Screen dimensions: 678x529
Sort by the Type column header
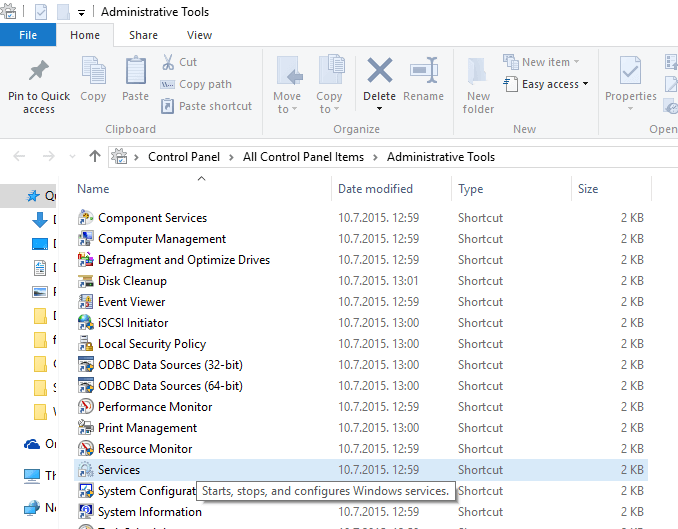470,189
